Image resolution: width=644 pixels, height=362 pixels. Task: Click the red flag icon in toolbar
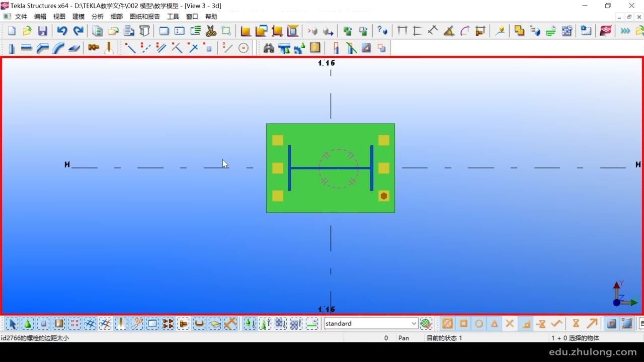click(x=605, y=31)
